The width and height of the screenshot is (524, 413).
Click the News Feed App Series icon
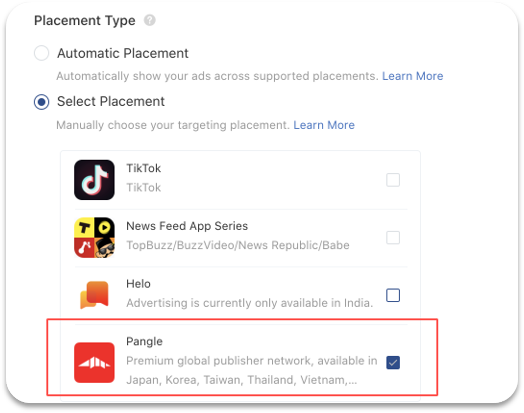tap(94, 238)
